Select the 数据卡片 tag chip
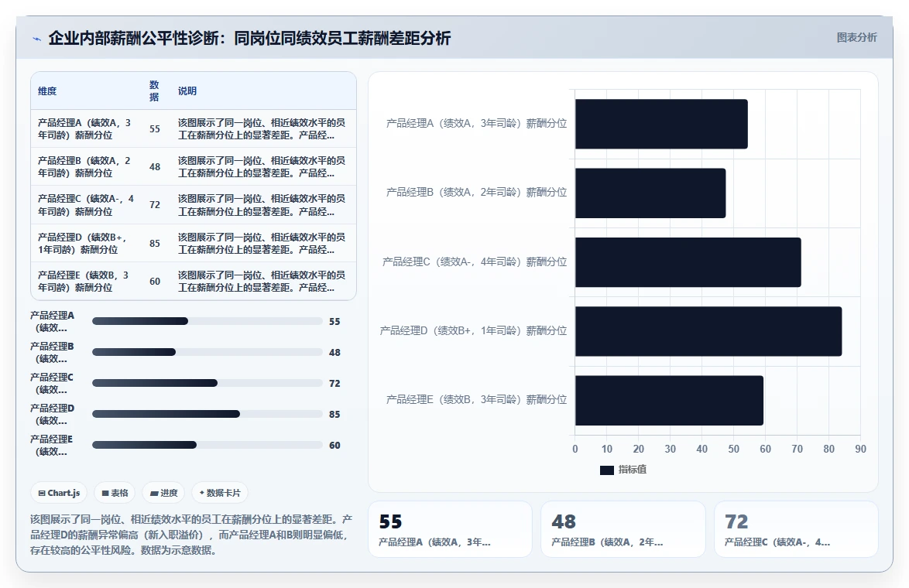The height and width of the screenshot is (588, 909). click(x=220, y=493)
